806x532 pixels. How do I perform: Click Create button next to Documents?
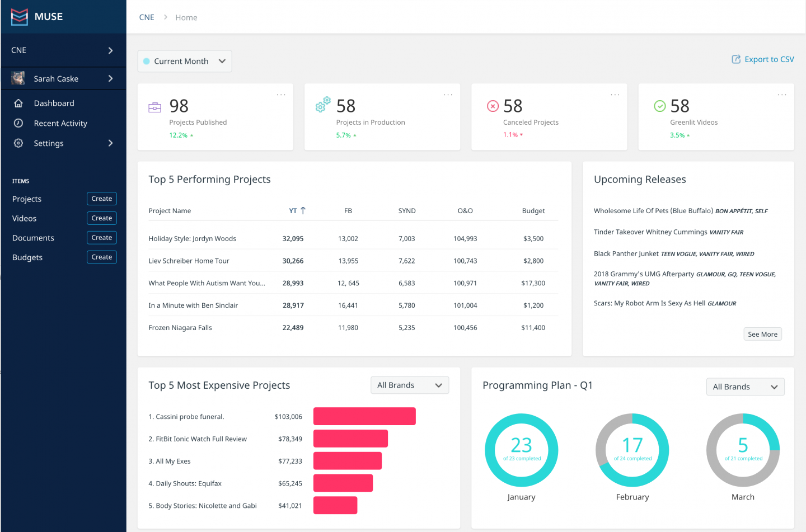pyautogui.click(x=102, y=238)
